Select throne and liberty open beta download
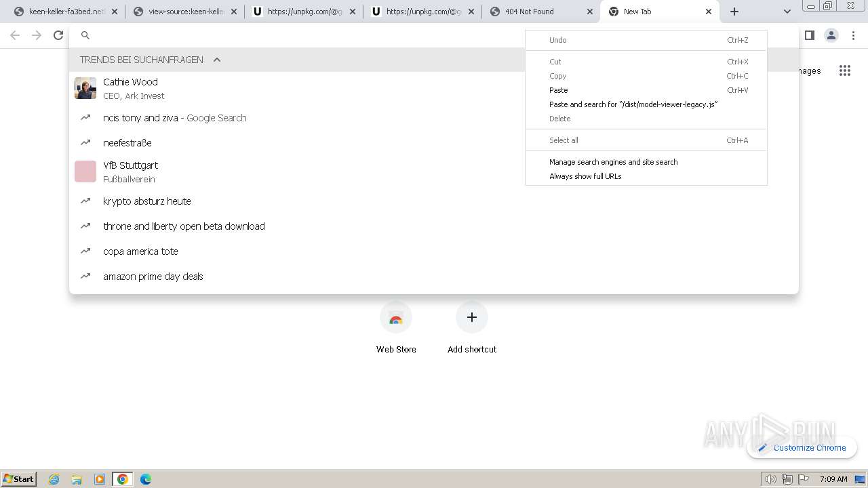Image resolution: width=868 pixels, height=488 pixels. coord(434,226)
